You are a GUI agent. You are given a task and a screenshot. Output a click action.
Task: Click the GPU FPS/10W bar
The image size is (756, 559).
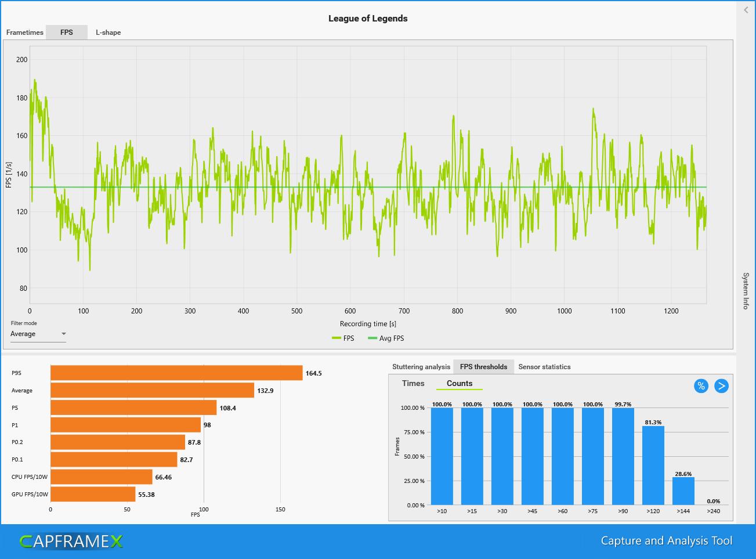coord(93,495)
